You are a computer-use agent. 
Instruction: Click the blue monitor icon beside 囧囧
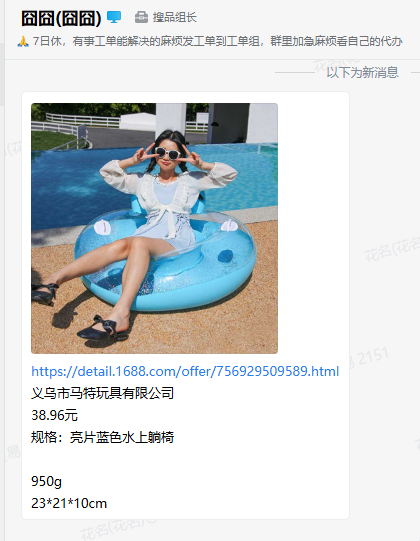114,17
